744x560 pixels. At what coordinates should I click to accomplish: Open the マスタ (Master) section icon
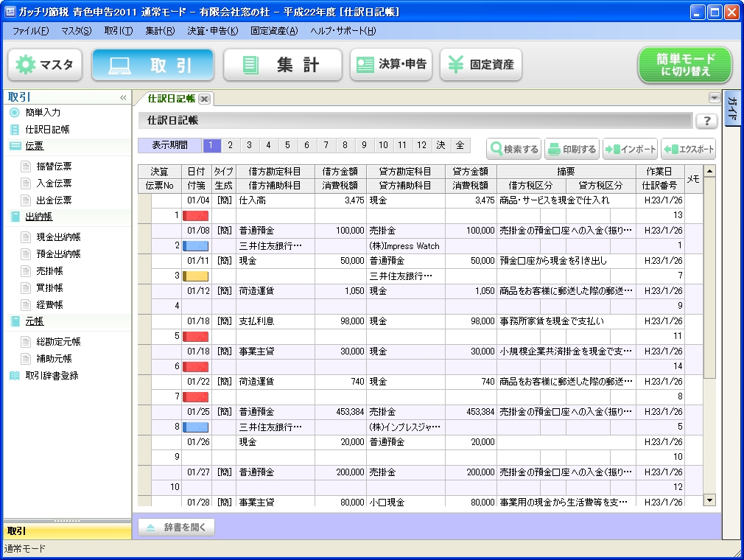point(44,65)
